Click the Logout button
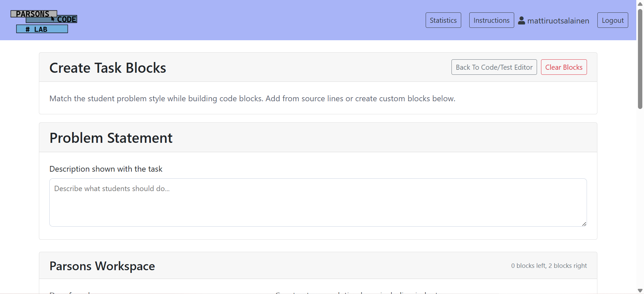The image size is (644, 294). (612, 20)
